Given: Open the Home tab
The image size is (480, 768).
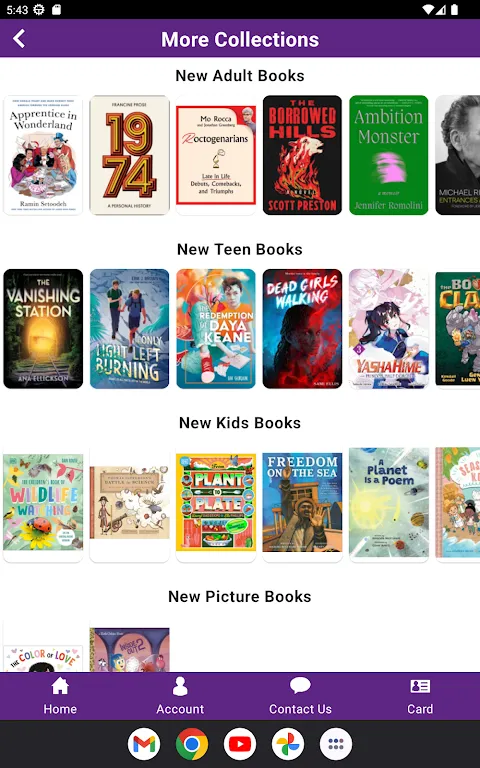Looking at the screenshot, I should (x=60, y=696).
